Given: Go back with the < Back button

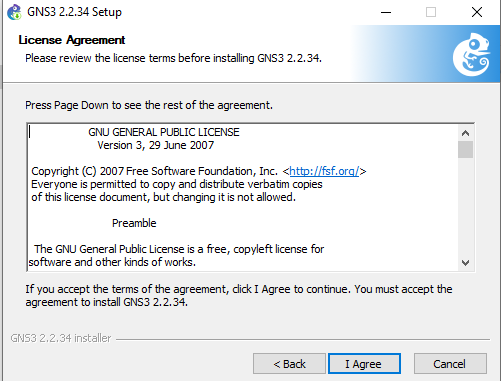Looking at the screenshot, I should (x=289, y=364).
